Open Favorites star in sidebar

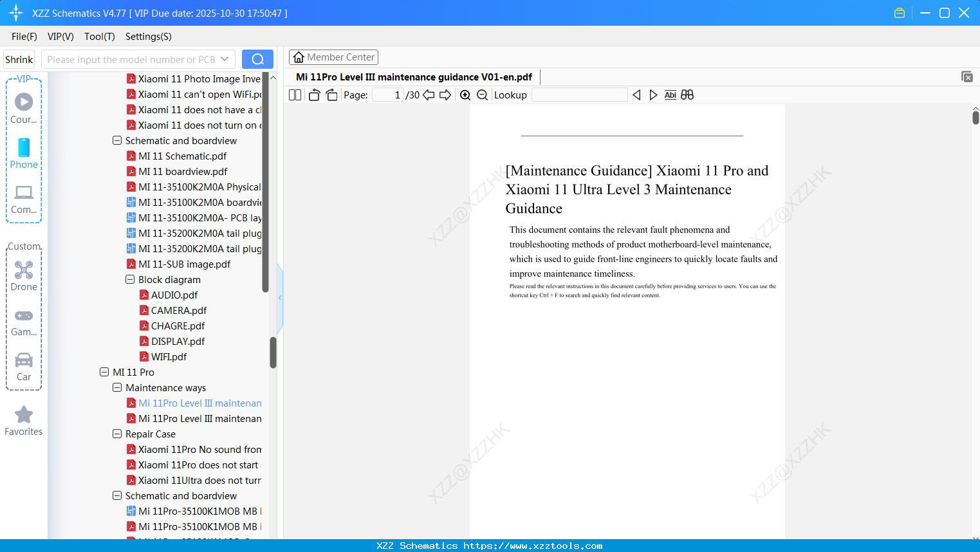(x=24, y=421)
